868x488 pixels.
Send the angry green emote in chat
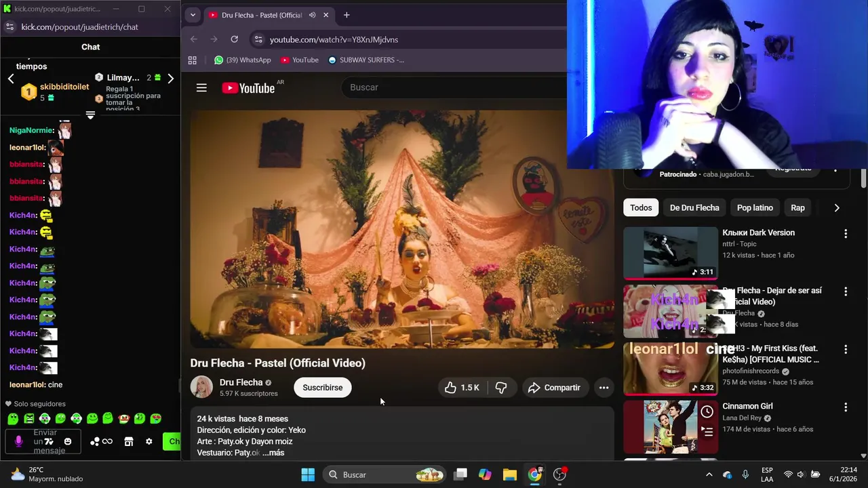pos(29,419)
